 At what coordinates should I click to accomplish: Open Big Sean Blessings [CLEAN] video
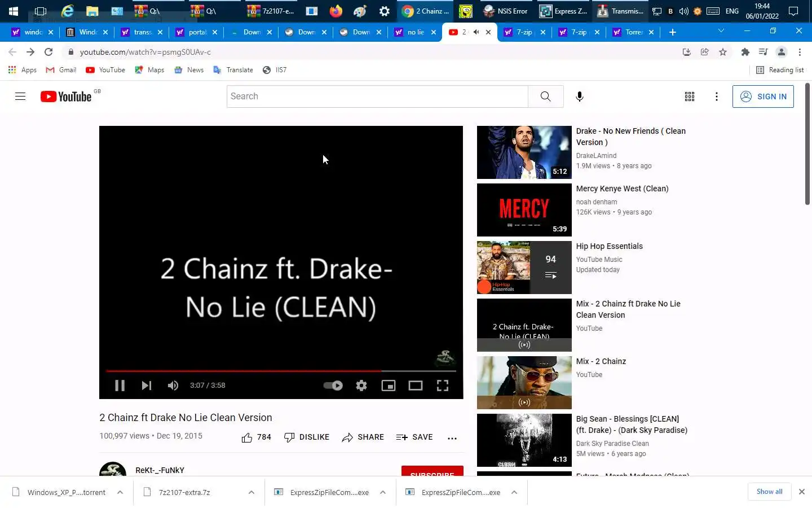coord(632,424)
